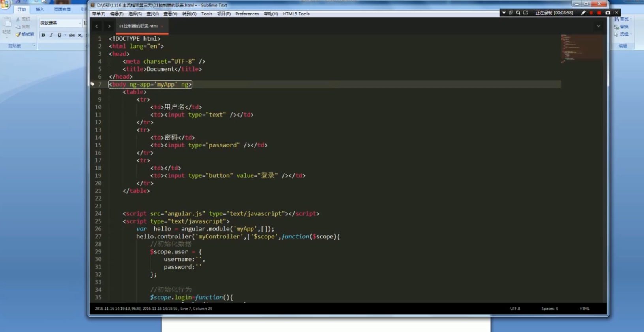Toggle Underline formatting in Word ribbon
The width and height of the screenshot is (644, 332).
(x=59, y=35)
